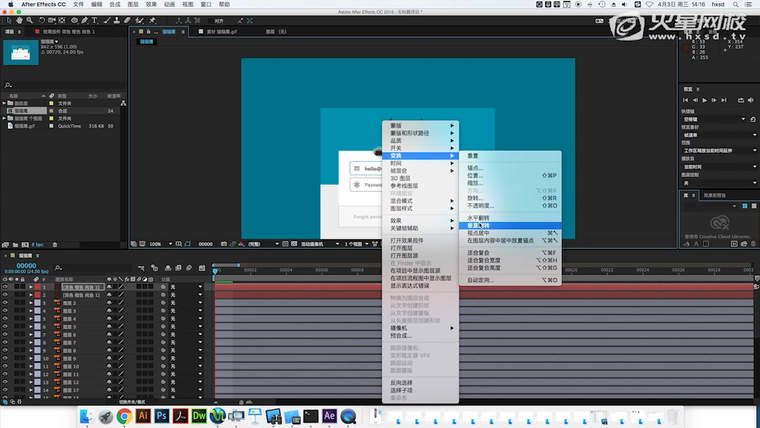Hide layer 图层 2 using eye icon
Image resolution: width=760 pixels, height=428 pixels.
pos(5,304)
